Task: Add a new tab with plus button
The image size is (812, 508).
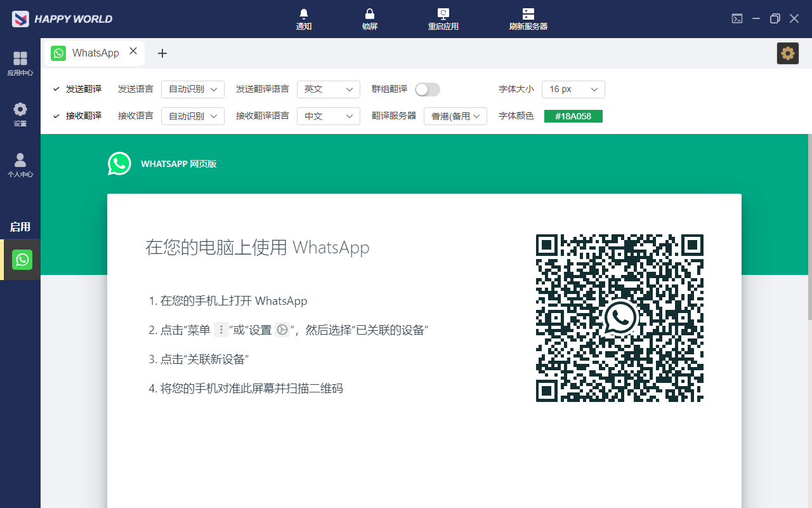Action: [x=162, y=53]
